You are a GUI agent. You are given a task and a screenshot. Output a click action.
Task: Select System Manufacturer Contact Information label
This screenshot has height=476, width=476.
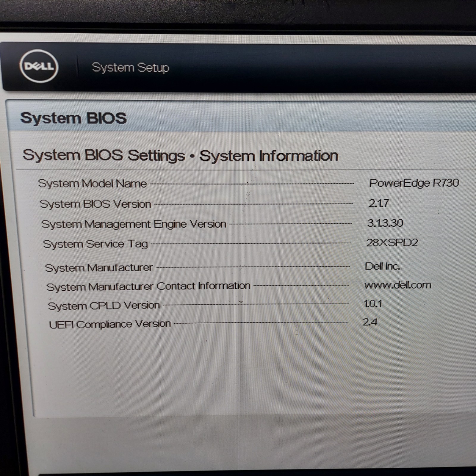148,286
